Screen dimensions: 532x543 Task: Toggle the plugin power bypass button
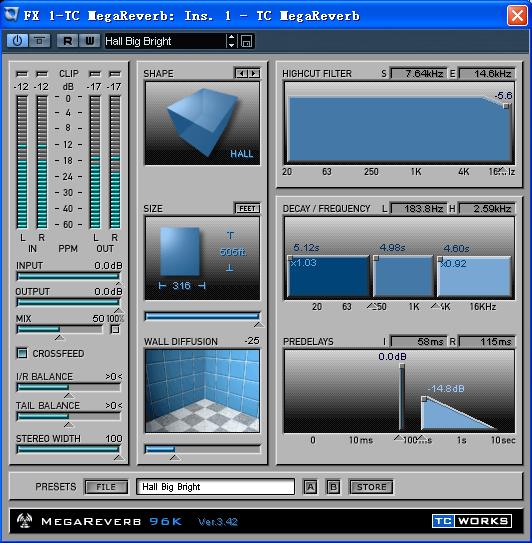(17, 41)
